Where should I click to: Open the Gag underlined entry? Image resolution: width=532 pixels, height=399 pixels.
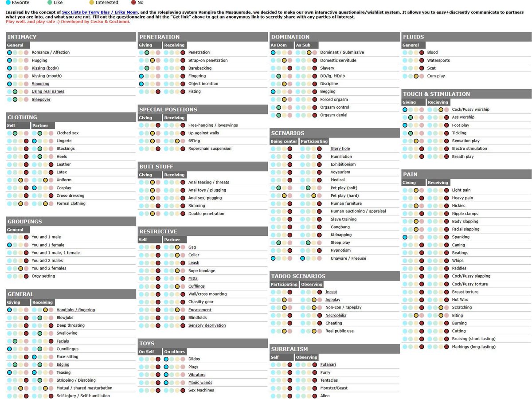(x=192, y=247)
